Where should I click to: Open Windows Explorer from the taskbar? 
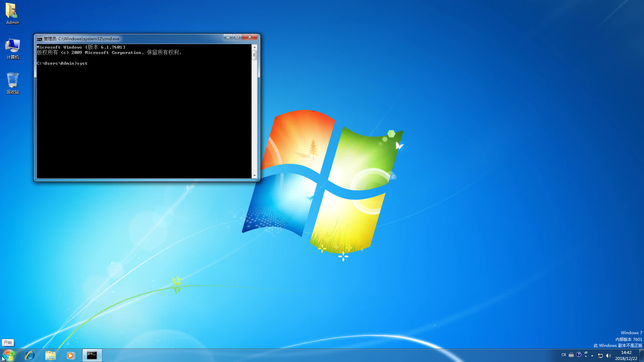tap(50, 355)
